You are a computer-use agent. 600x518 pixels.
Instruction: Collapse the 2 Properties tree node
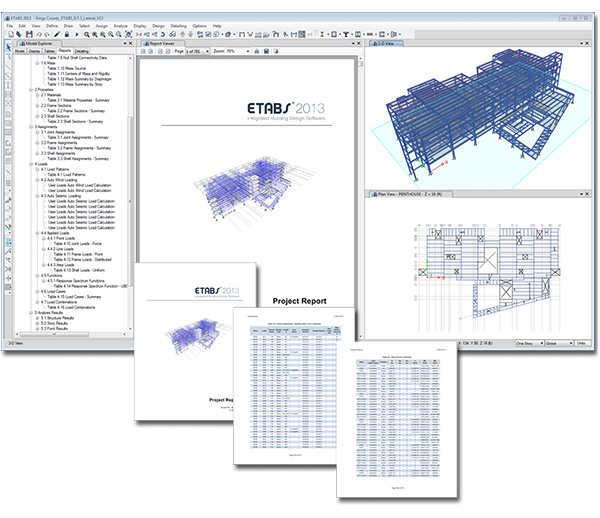[x=31, y=90]
